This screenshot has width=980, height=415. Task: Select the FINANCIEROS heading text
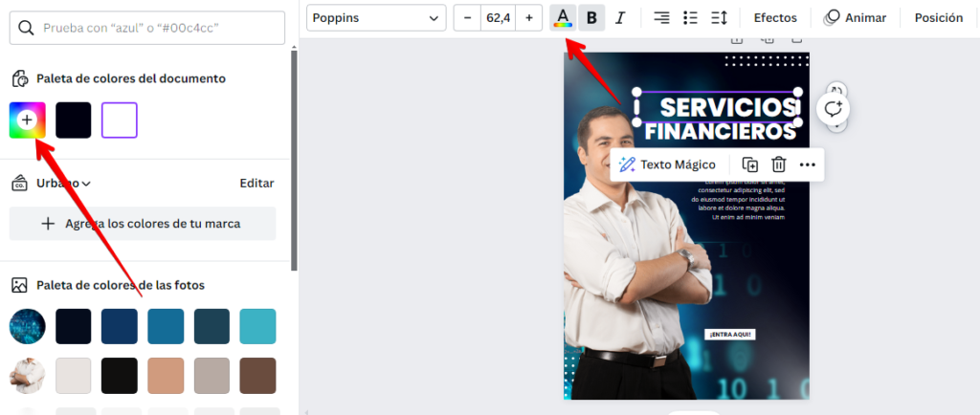click(x=721, y=132)
